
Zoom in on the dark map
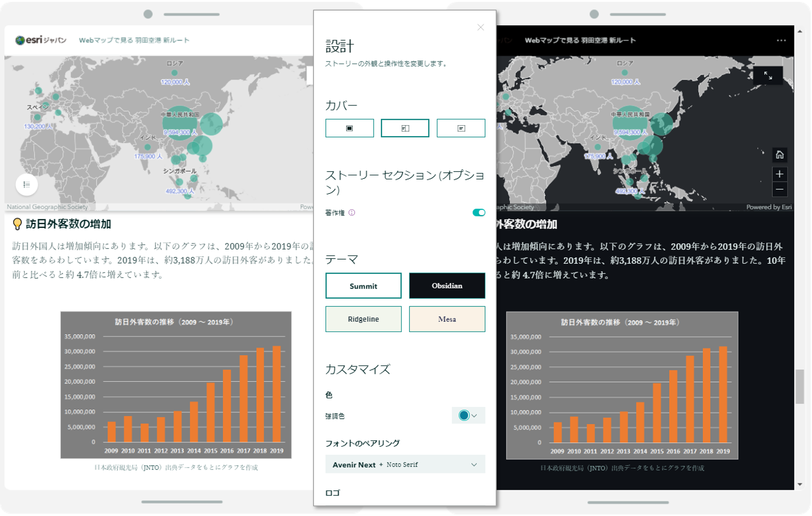tap(779, 174)
